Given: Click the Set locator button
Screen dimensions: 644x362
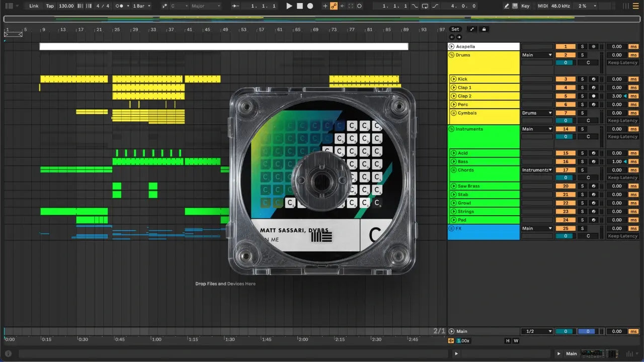Looking at the screenshot, I should coord(455,29).
